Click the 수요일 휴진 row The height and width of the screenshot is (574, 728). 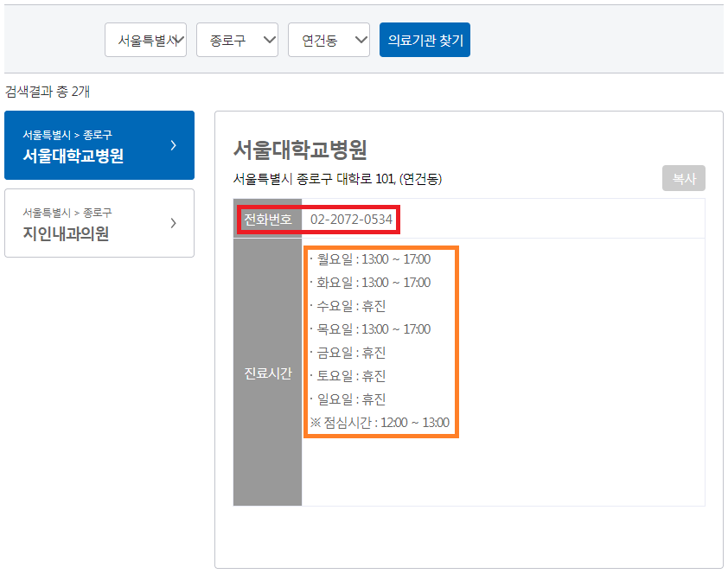pos(348,306)
